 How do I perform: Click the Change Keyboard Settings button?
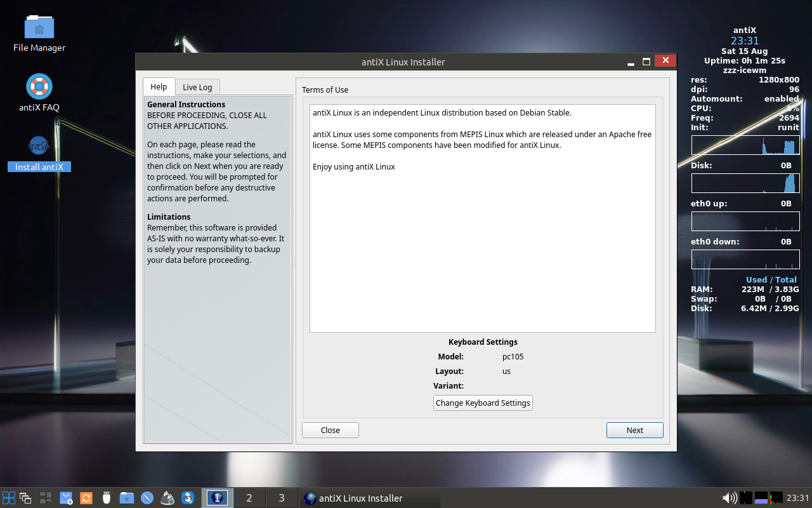pos(483,403)
